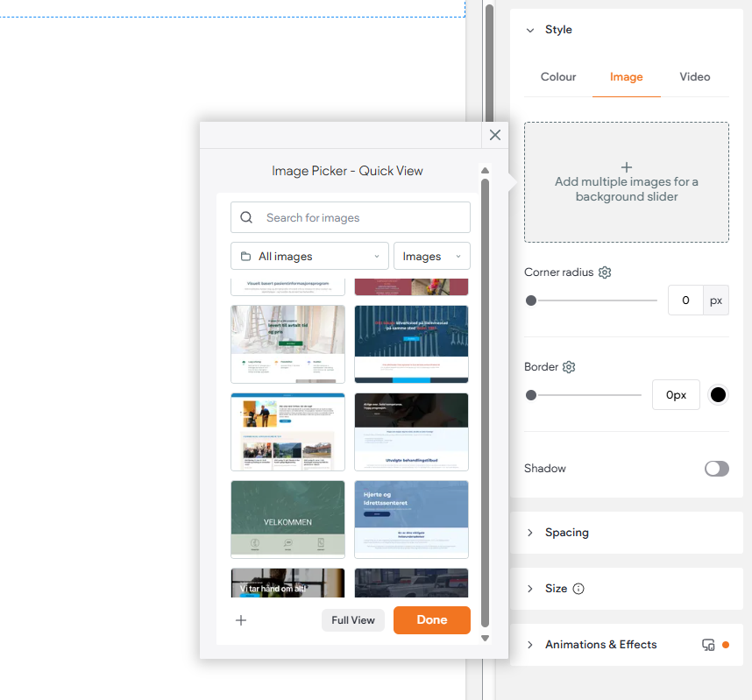This screenshot has height=700, width=752.
Task: Select the thumbnail with man and news photos
Action: pos(287,432)
